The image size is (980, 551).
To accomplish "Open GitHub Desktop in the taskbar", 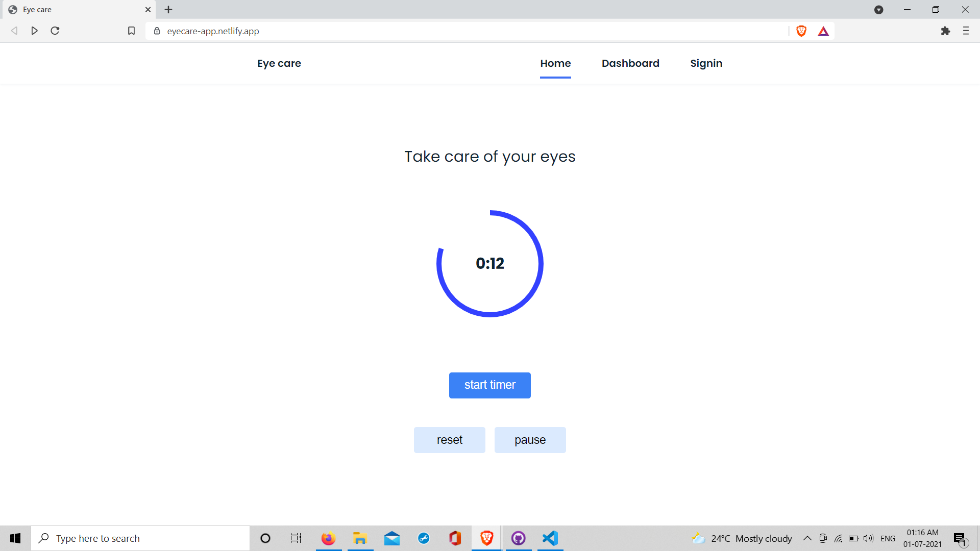I will click(519, 538).
